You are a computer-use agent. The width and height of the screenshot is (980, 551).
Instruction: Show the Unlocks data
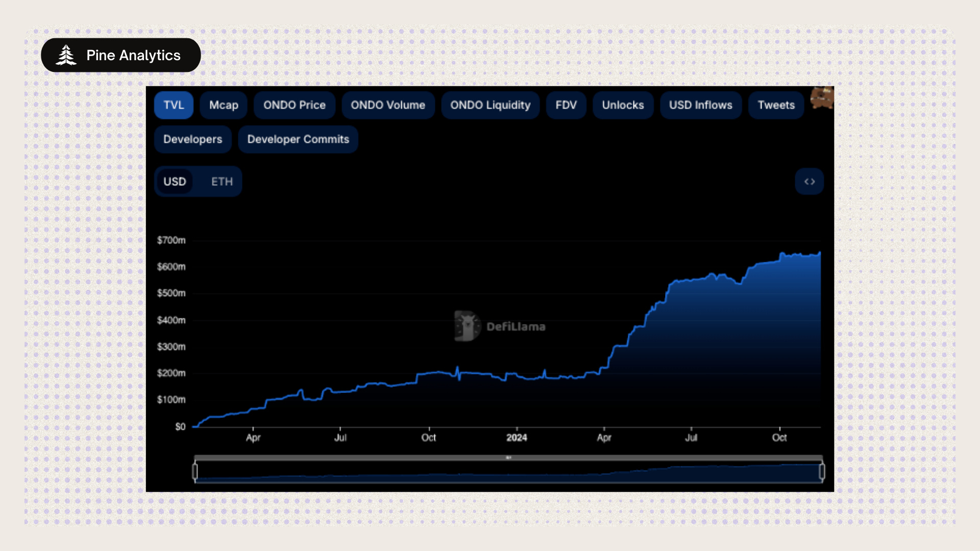[x=623, y=105]
